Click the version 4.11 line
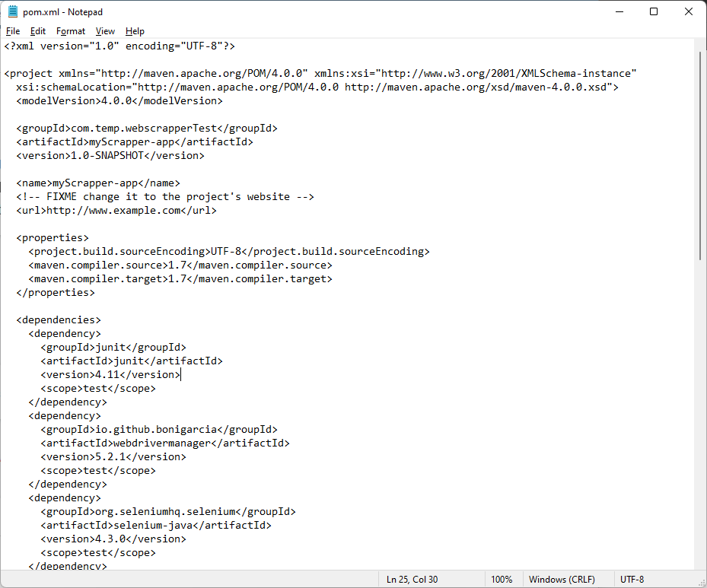The width and height of the screenshot is (707, 588). [110, 375]
